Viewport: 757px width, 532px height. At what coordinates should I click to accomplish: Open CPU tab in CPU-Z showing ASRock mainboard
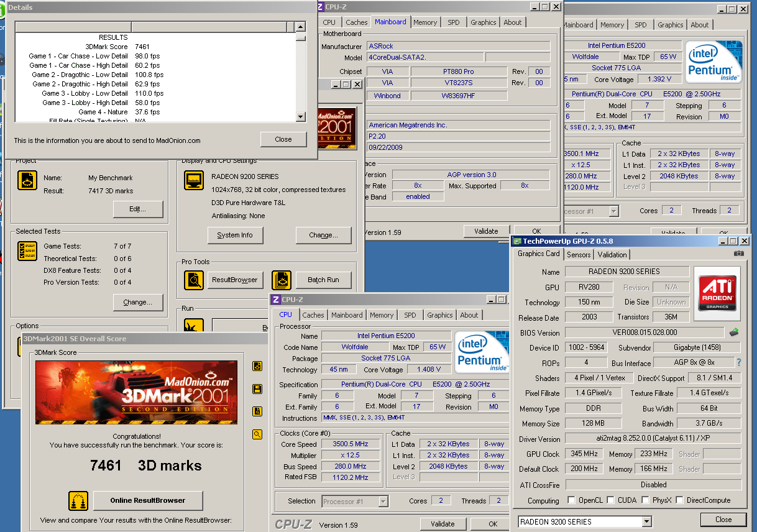(329, 22)
